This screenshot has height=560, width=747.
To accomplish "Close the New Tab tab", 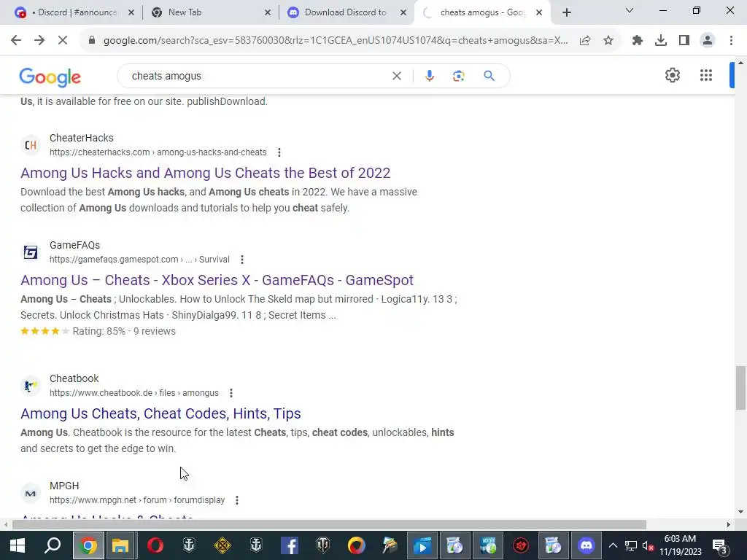I will pyautogui.click(x=268, y=13).
